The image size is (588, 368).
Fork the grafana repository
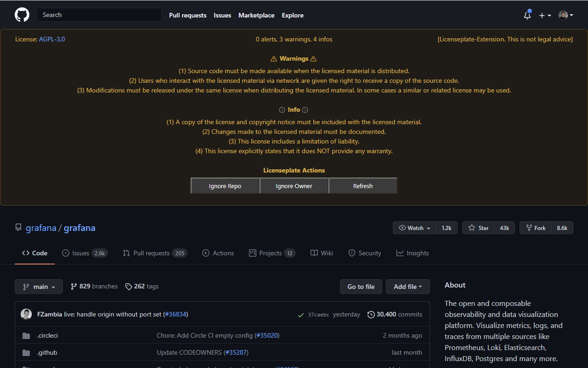pos(536,228)
